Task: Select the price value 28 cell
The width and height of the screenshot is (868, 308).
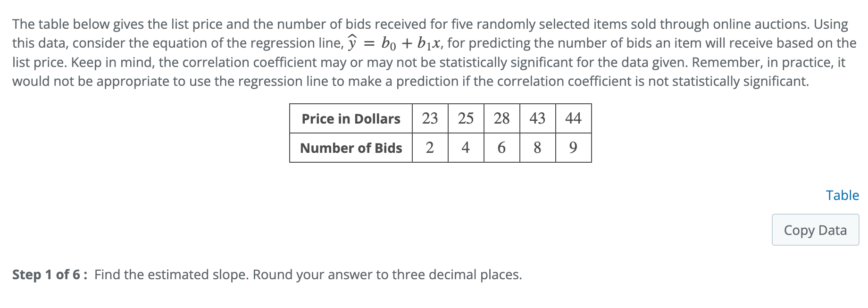Action: coord(501,119)
